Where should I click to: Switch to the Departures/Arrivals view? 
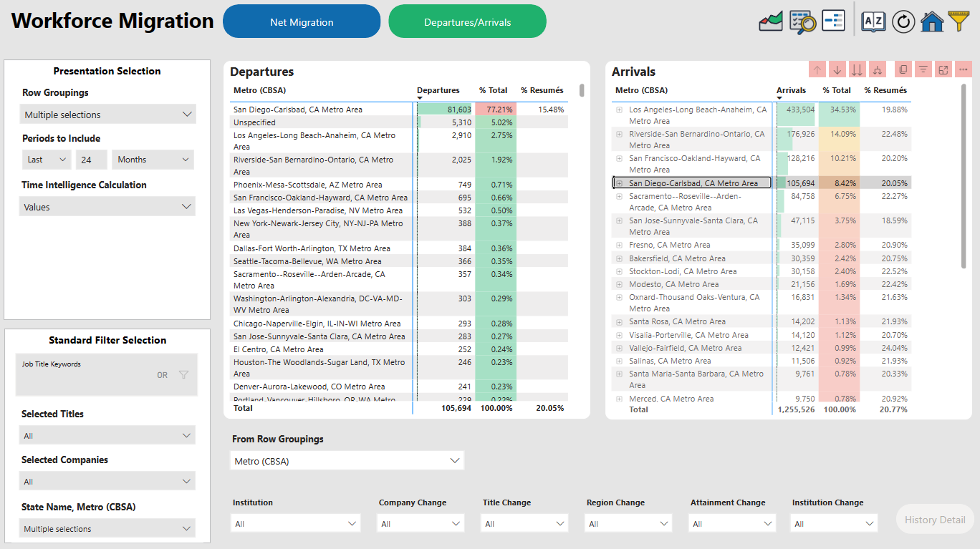[x=467, y=21]
